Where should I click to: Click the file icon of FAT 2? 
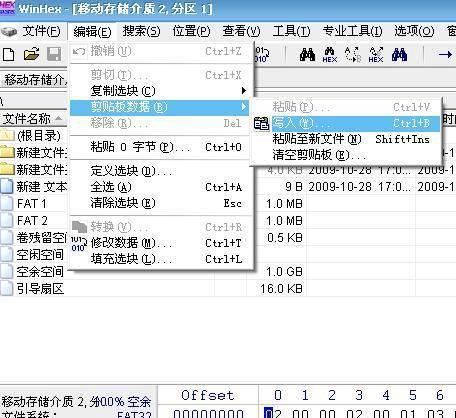pos(7,220)
